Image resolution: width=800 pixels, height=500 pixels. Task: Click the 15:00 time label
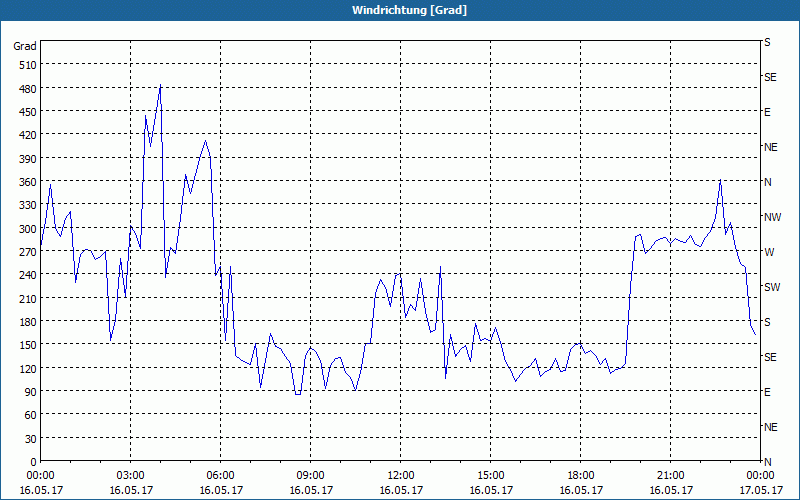tap(491, 476)
